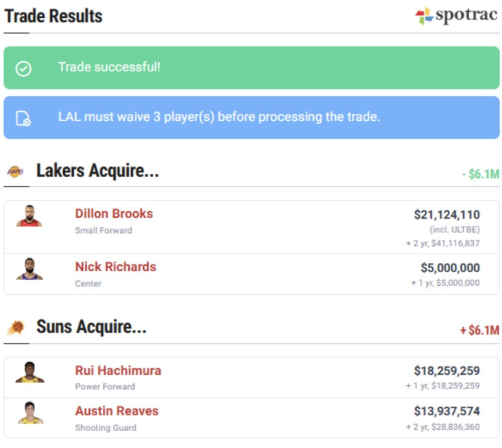Click Nick Richards headshot photo

point(29,269)
